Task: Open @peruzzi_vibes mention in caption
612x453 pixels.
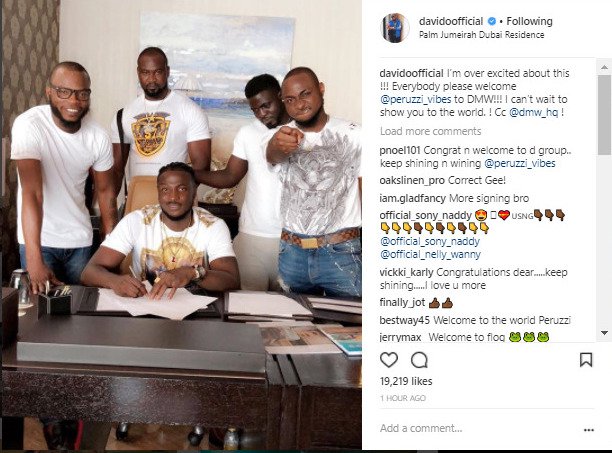Action: (416, 99)
